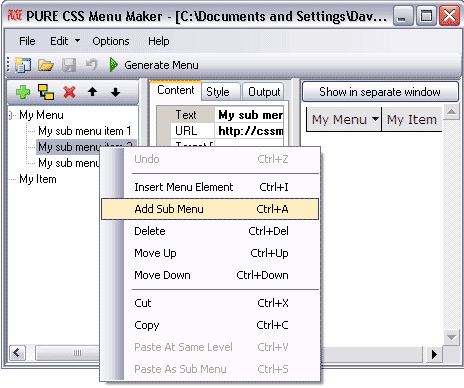464x388 pixels.
Task: Switch to the Content tab
Action: coord(175,90)
